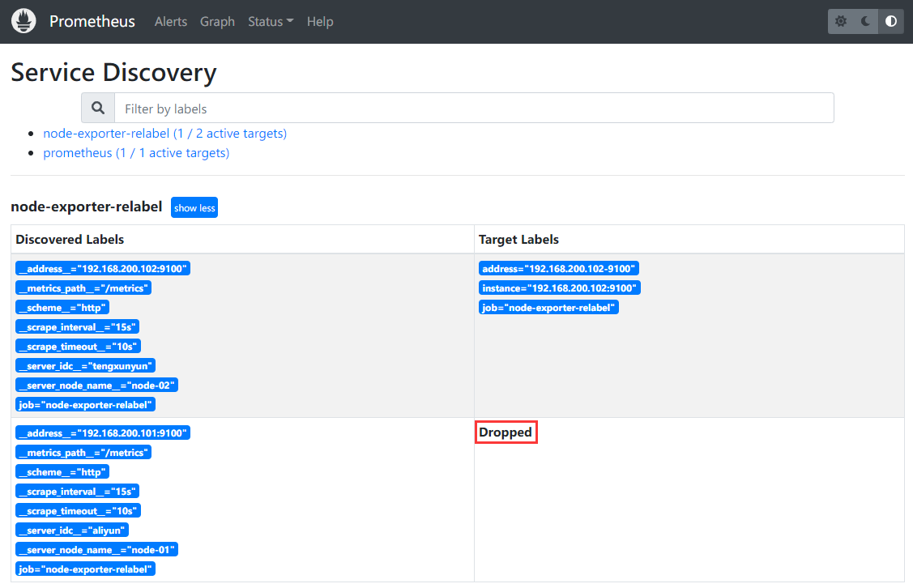Switch to the light theme gear icon
This screenshot has height=588, width=913.
(841, 22)
